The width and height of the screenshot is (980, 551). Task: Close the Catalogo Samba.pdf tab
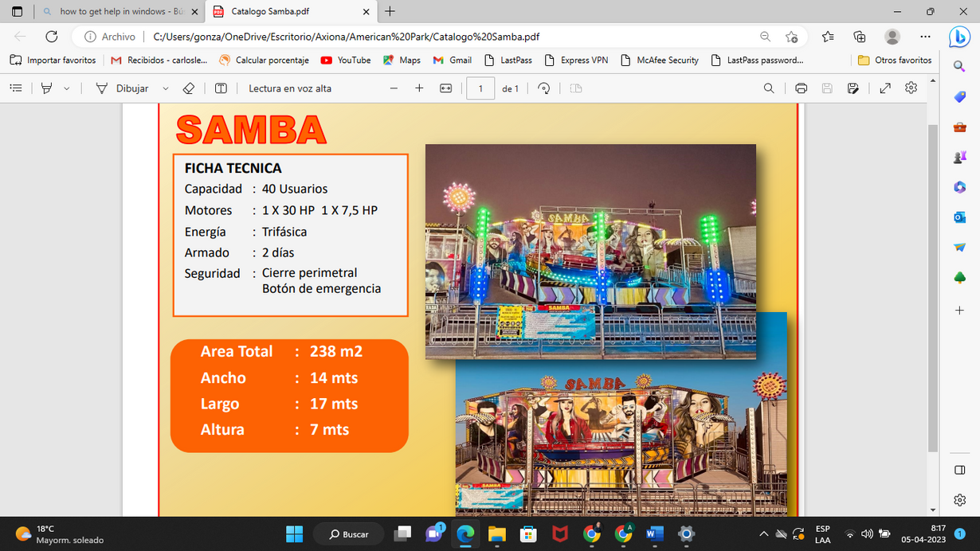pyautogui.click(x=367, y=12)
